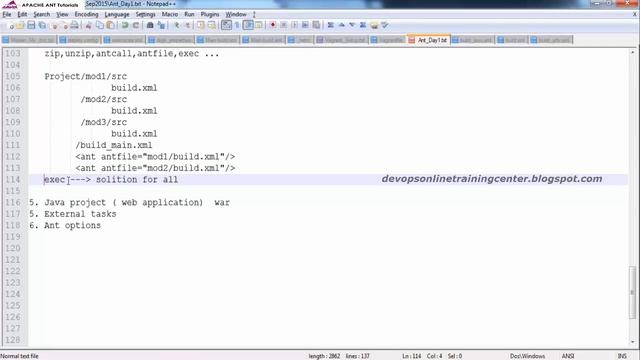Toggle the indent guide icon

[x=248, y=25]
